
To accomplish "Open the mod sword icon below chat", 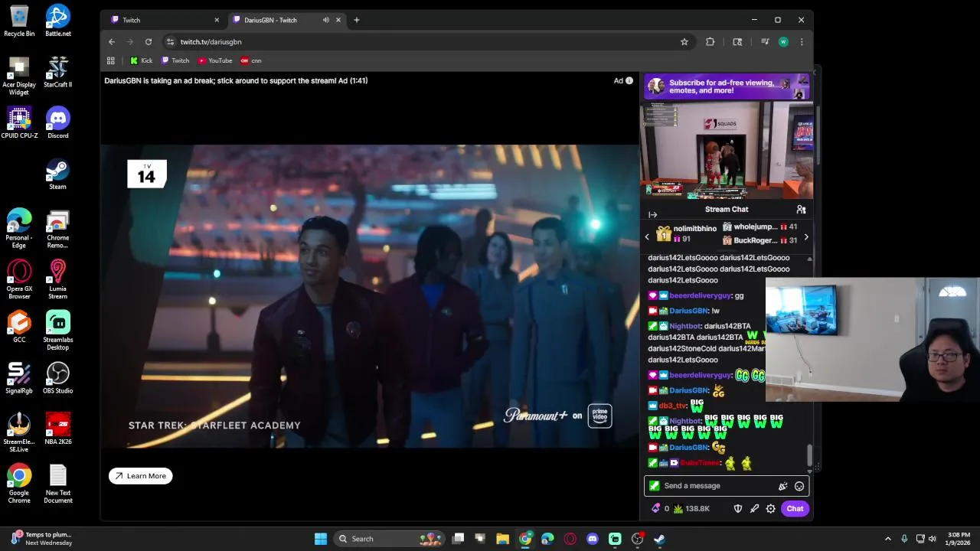I will click(x=754, y=509).
